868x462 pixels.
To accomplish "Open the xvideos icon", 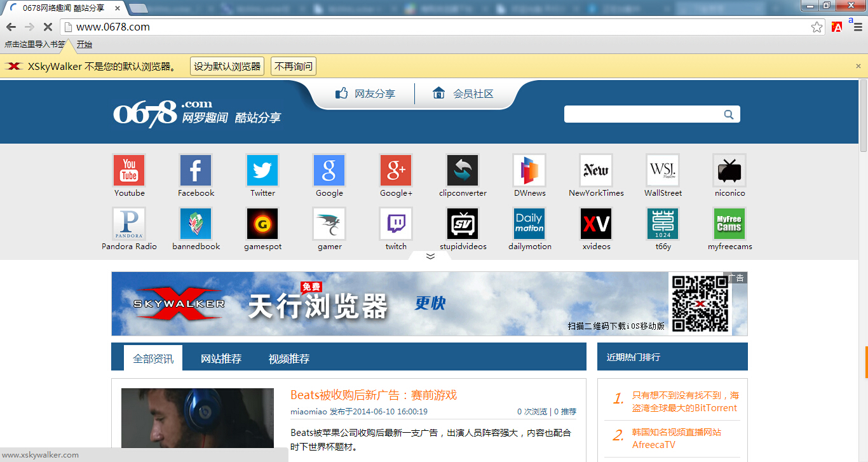I will pos(596,224).
